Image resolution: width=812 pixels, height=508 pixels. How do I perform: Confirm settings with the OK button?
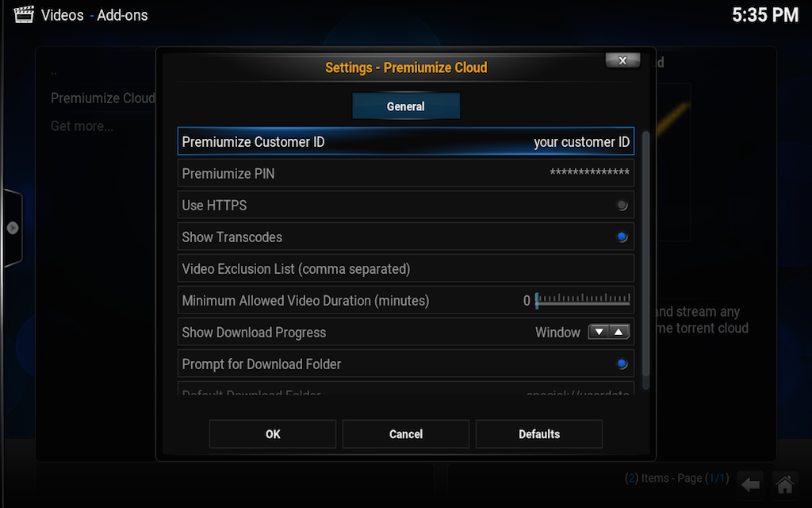(x=272, y=434)
